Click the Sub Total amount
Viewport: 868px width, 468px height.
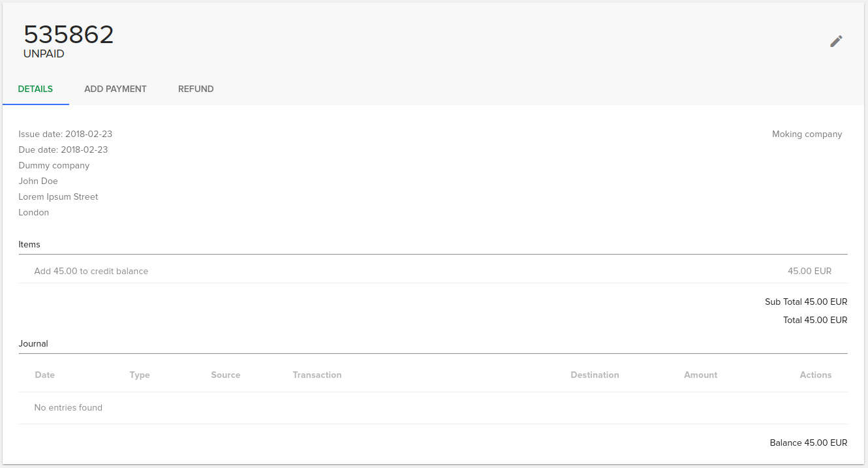pos(805,302)
